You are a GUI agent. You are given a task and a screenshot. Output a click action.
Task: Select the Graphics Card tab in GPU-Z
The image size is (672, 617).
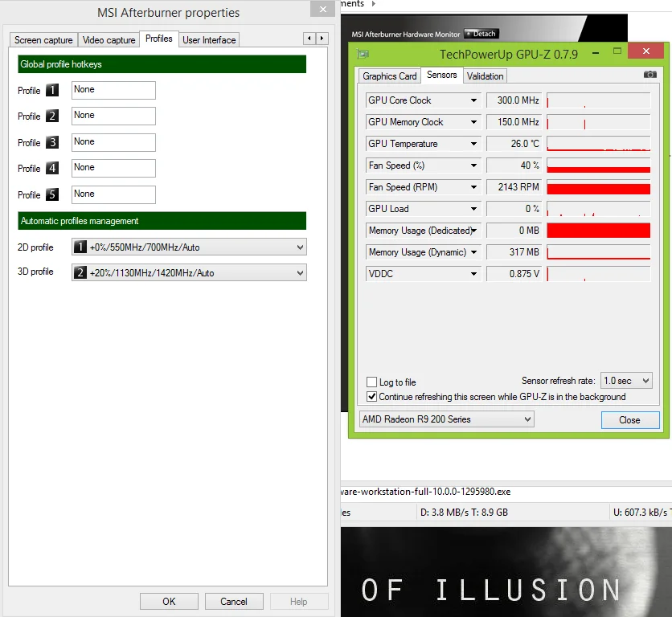(x=390, y=76)
